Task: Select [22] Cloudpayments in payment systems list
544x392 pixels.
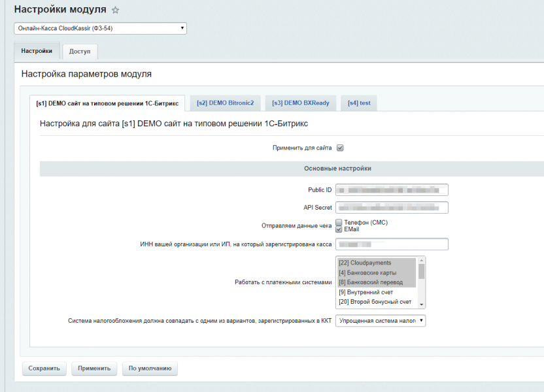Action: click(x=377, y=263)
